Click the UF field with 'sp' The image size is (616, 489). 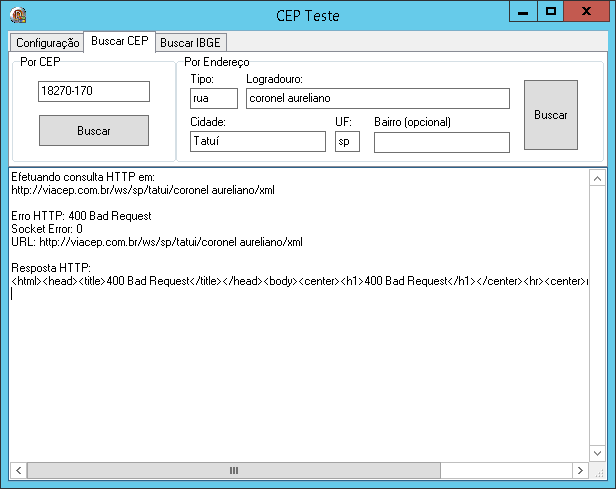(347, 141)
